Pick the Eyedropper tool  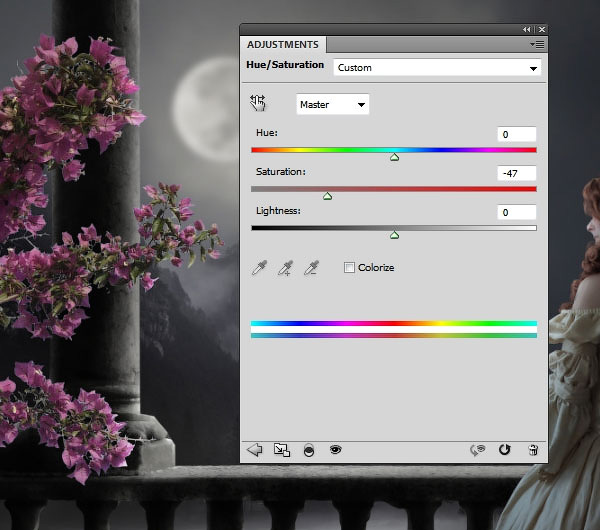point(259,268)
